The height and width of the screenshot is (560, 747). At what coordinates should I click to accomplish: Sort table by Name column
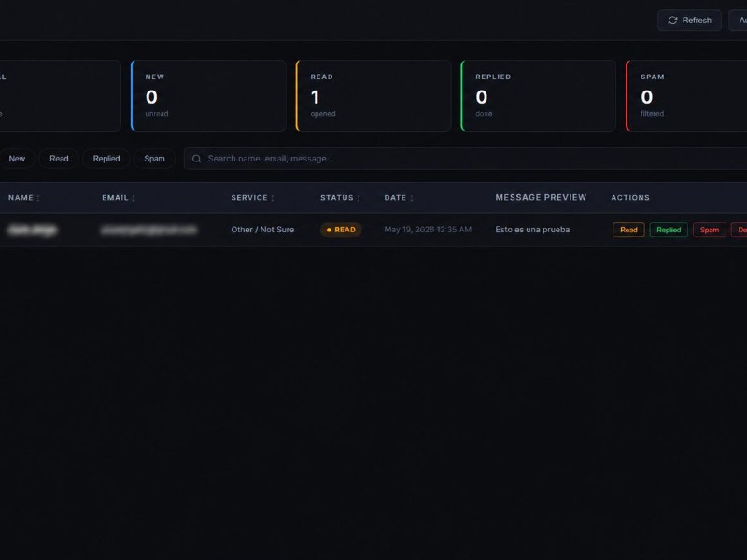24,198
